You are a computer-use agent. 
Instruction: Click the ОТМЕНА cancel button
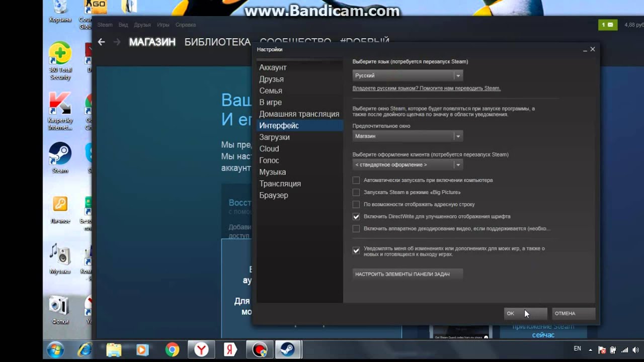tap(574, 313)
